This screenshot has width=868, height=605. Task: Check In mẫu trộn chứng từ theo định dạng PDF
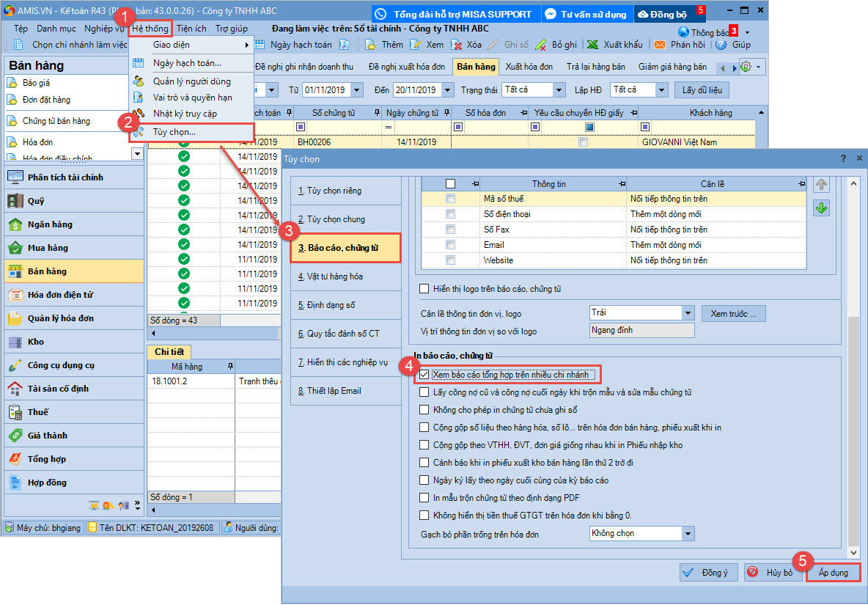[x=424, y=498]
